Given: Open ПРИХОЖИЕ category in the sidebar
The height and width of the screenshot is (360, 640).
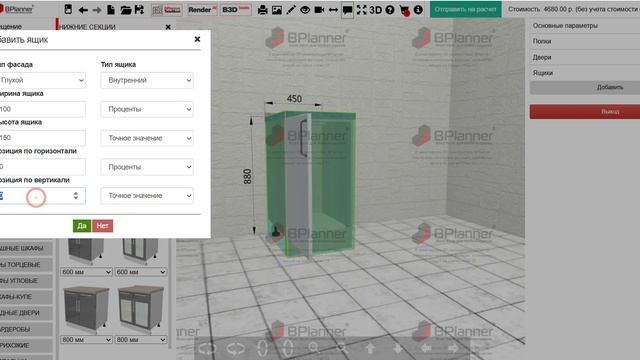Looking at the screenshot, I should pyautogui.click(x=26, y=345).
